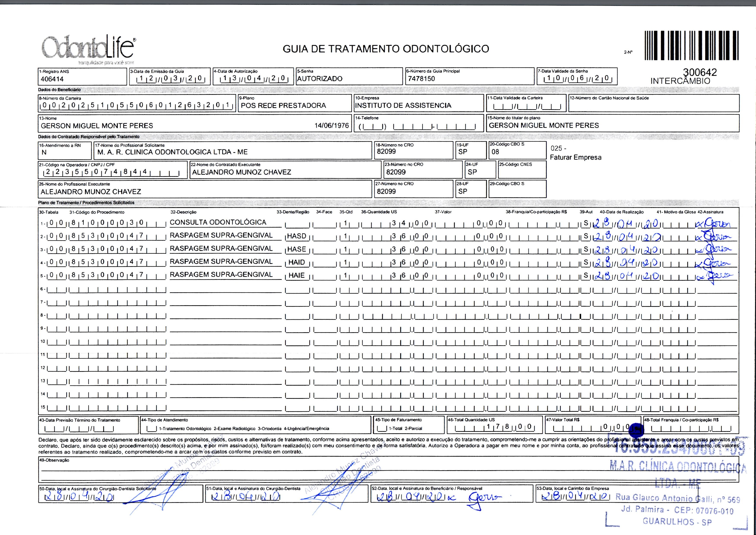This screenshot has height=535, width=756.
Task: Check the Tipo de Atendimento box
Action: [x=152, y=429]
